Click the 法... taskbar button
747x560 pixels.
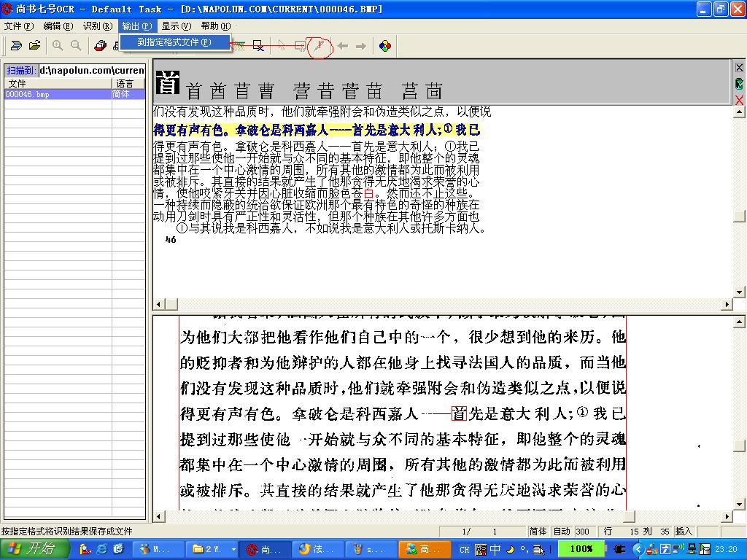[317, 549]
